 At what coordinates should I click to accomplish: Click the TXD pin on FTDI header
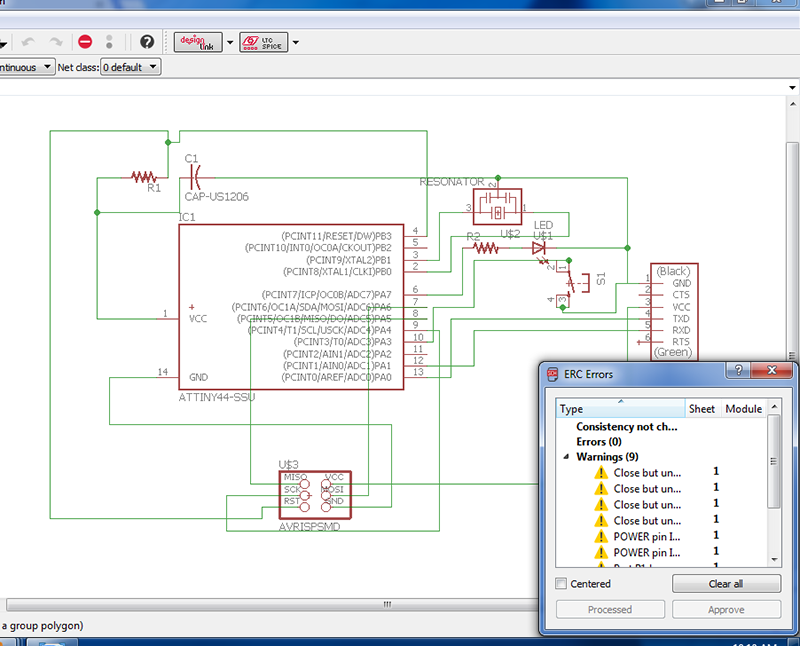tap(681, 318)
